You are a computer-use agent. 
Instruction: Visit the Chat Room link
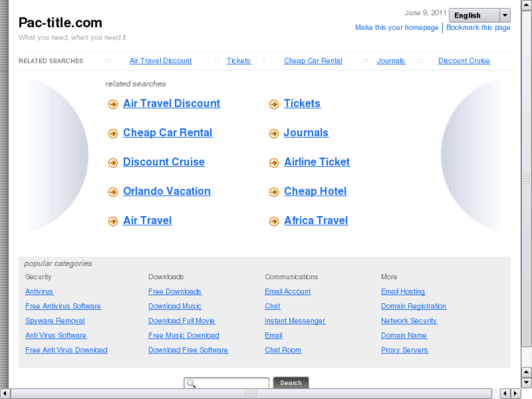coord(283,350)
